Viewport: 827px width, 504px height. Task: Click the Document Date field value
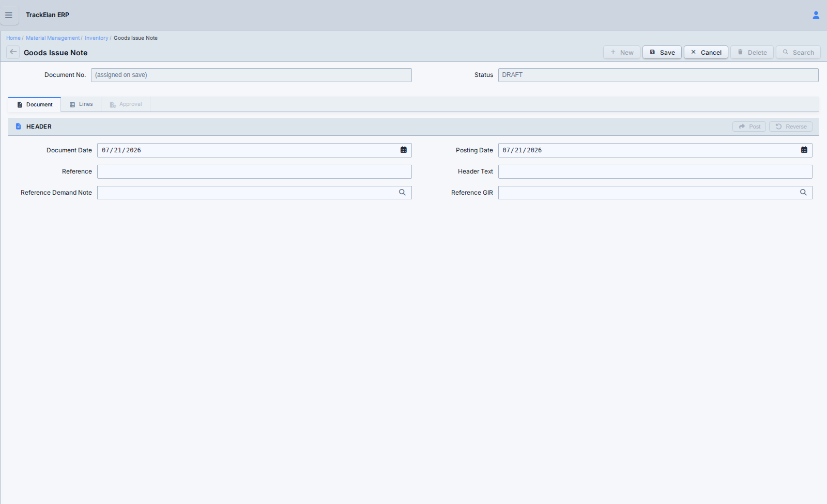(x=121, y=150)
